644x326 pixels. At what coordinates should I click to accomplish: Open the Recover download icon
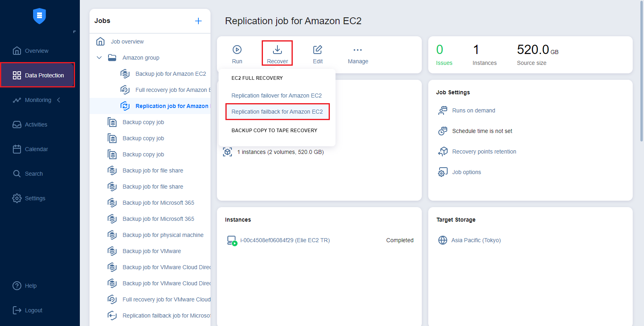[x=277, y=50]
